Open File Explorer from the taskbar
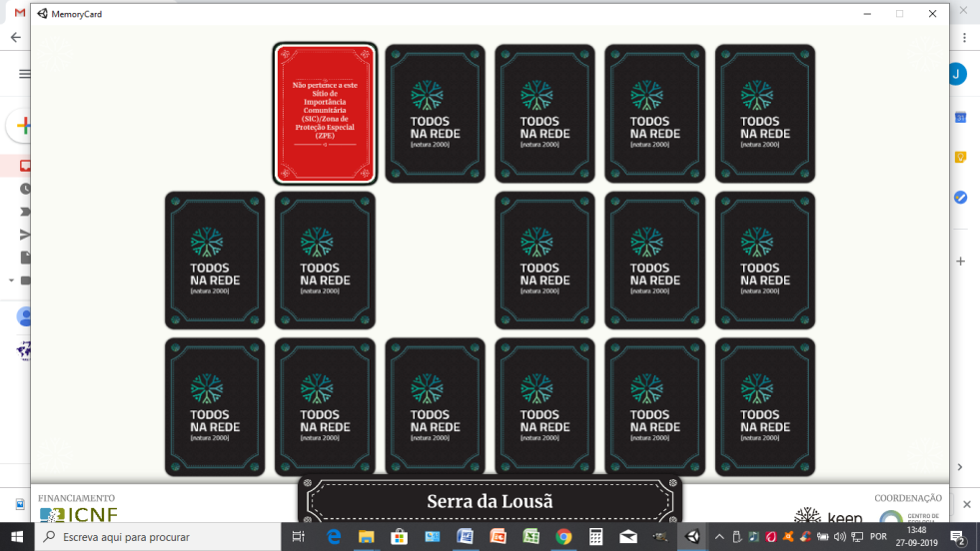 click(367, 537)
